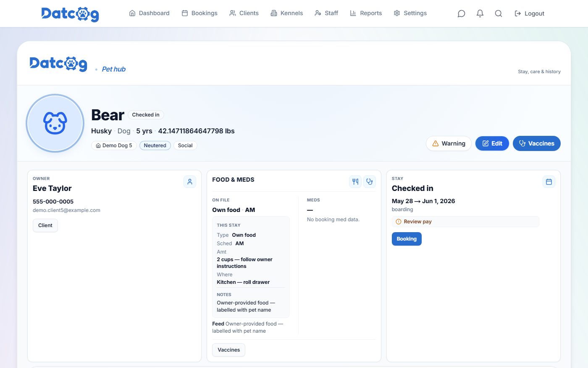Viewport: 588px width, 368px height.
Task: Open the Staff menu item
Action: (326, 13)
